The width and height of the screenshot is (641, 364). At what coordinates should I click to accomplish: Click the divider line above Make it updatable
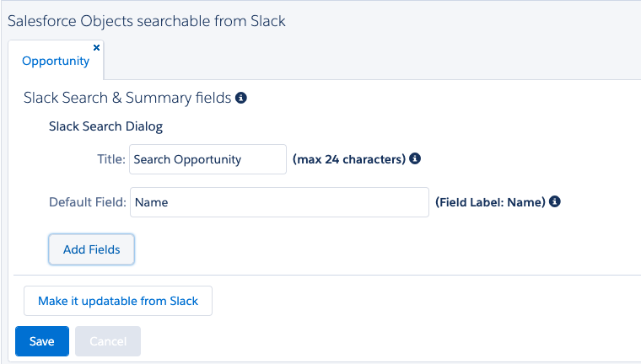pos(320,275)
